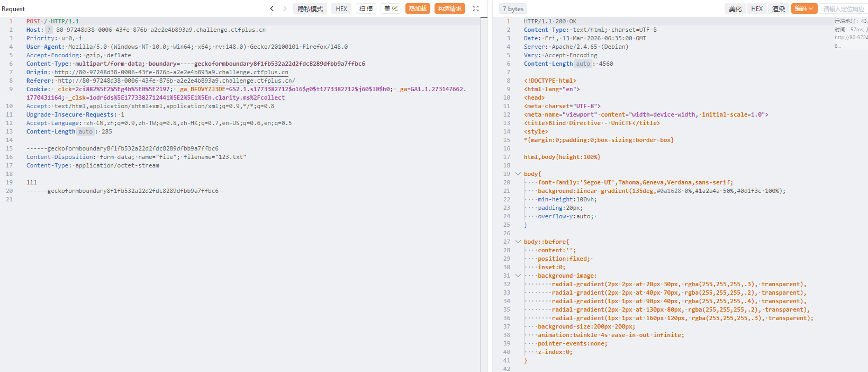Click 美化 beautify in the response toolbar
868x372 pixels.
[x=735, y=8]
